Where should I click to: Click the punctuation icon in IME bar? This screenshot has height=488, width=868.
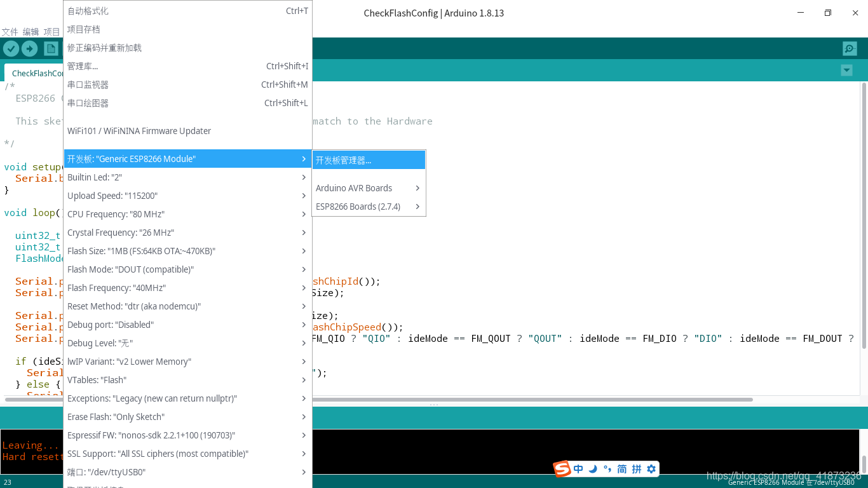tap(607, 469)
